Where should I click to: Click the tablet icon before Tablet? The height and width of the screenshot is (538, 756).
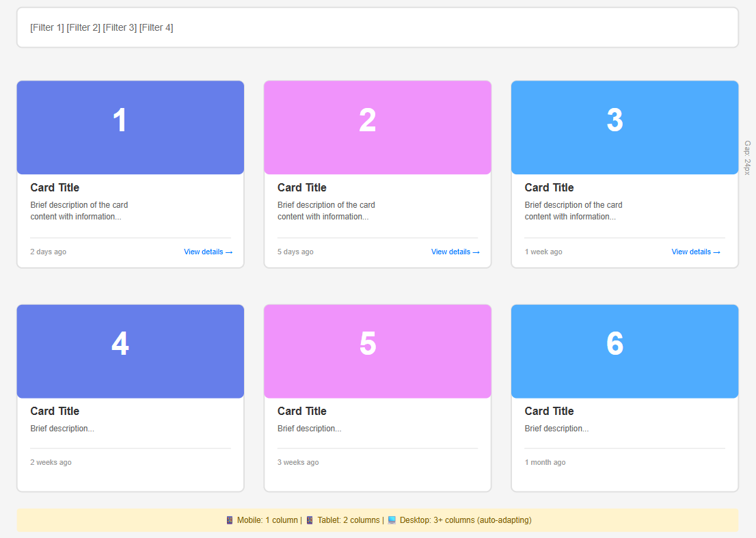point(310,520)
